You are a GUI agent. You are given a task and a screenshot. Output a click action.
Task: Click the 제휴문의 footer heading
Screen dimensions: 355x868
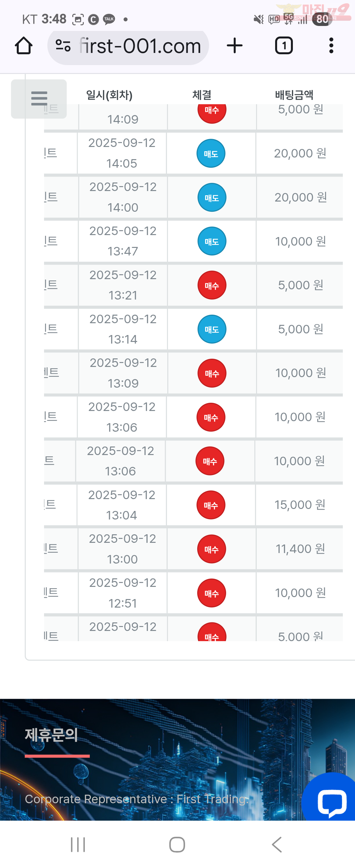(51, 735)
